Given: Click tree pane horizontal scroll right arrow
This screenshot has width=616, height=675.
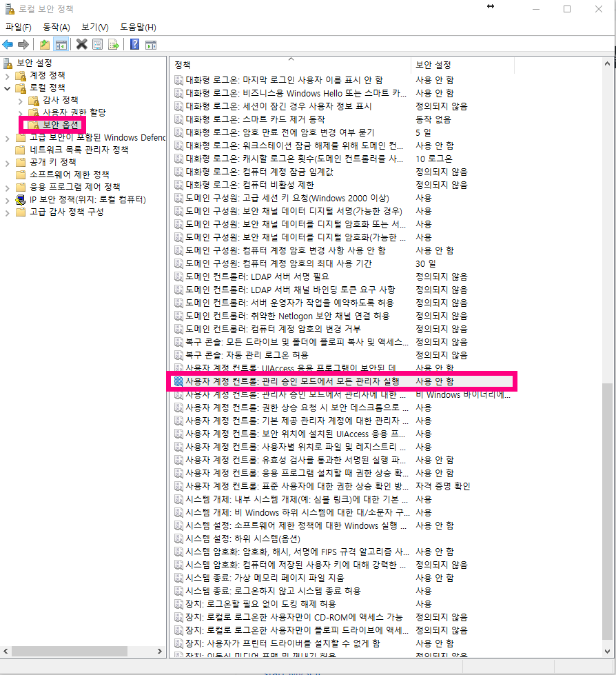Looking at the screenshot, I should pyautogui.click(x=160, y=652).
